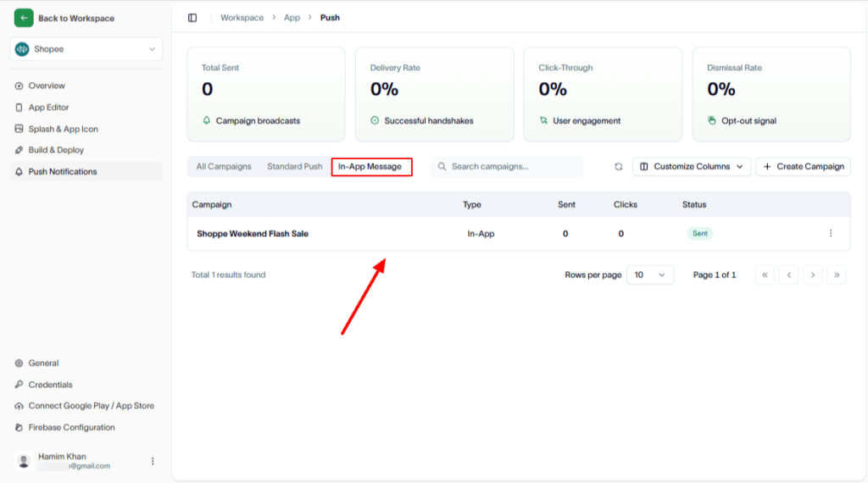The image size is (868, 483).
Task: Click the cloud upload icon for store connect
Action: coord(19,406)
